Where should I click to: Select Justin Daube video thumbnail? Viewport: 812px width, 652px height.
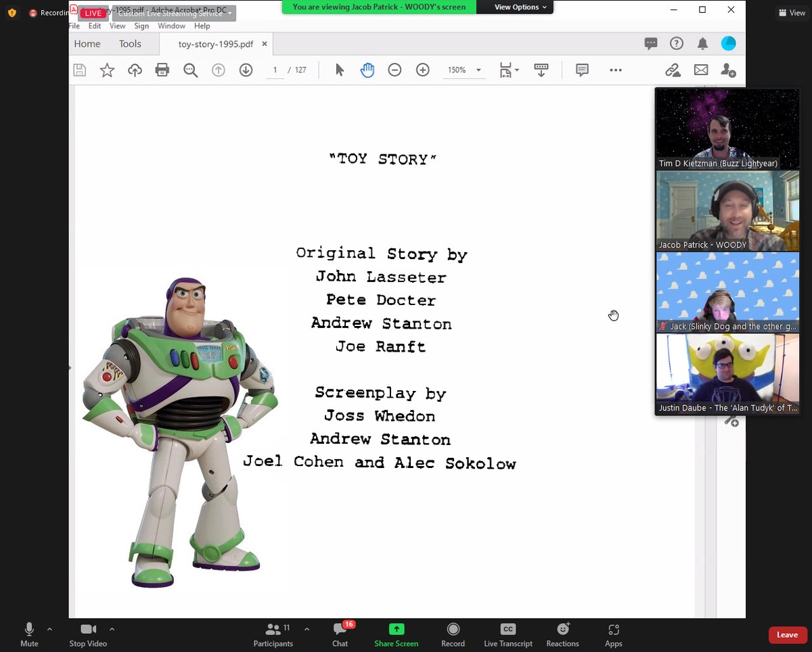(727, 373)
